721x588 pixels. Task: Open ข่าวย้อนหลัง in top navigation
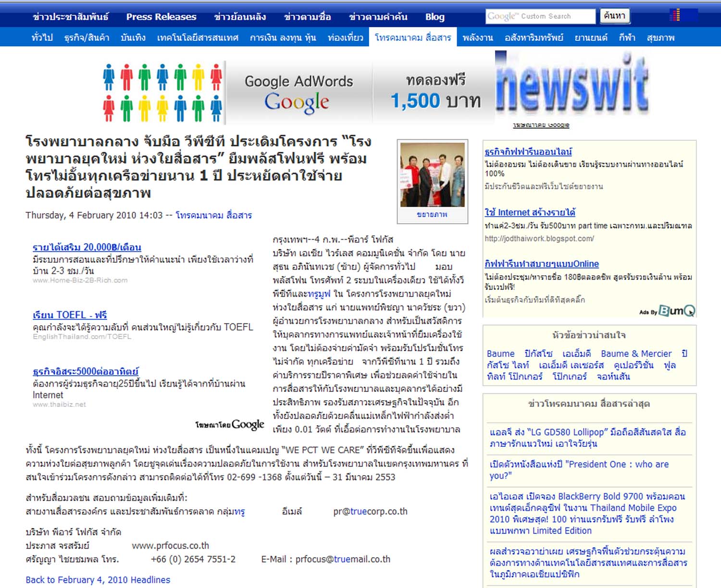(x=240, y=17)
